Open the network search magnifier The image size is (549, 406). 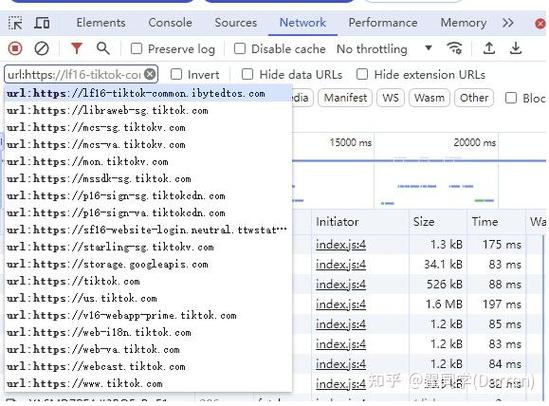(103, 48)
